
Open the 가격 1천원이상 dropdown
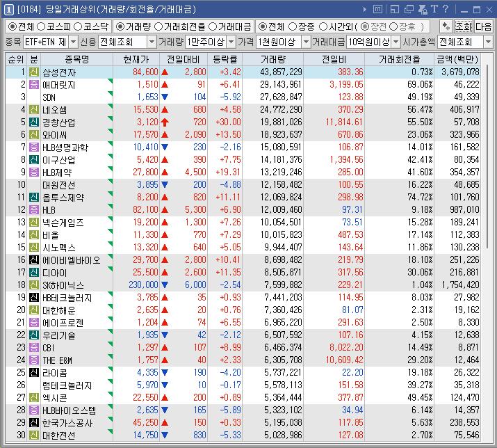tap(306, 42)
